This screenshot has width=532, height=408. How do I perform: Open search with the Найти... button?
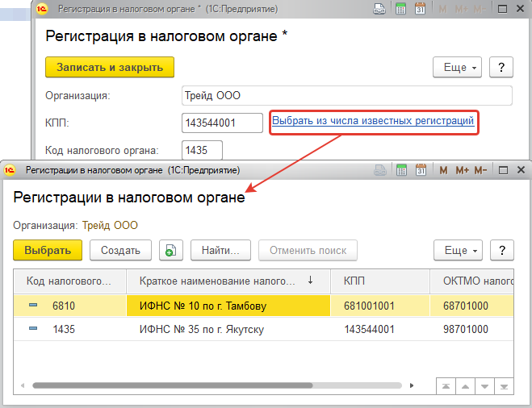tap(220, 250)
